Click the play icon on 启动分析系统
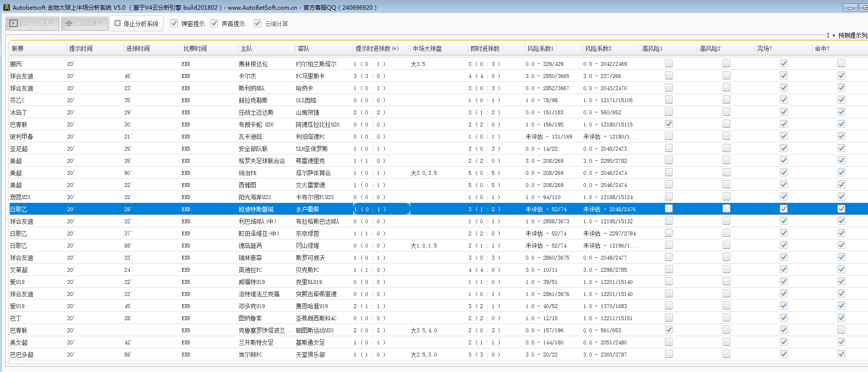Image resolution: width=868 pixels, height=372 pixels. [x=14, y=23]
